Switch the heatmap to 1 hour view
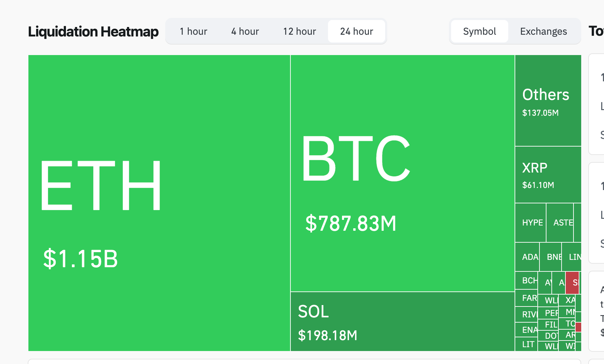Screen dimensions: 604x364 tap(193, 31)
